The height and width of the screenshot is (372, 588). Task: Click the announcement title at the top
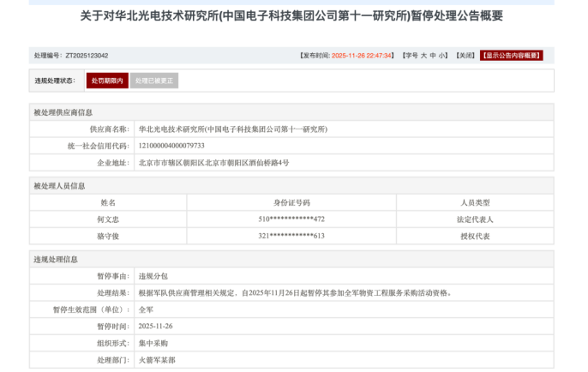tap(292, 15)
